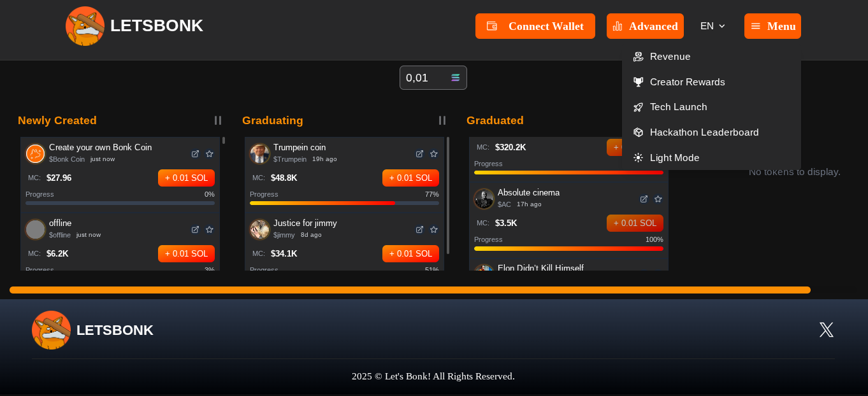Pause the Newly Created column feed
Viewport: 868px width, 396px height.
point(218,120)
